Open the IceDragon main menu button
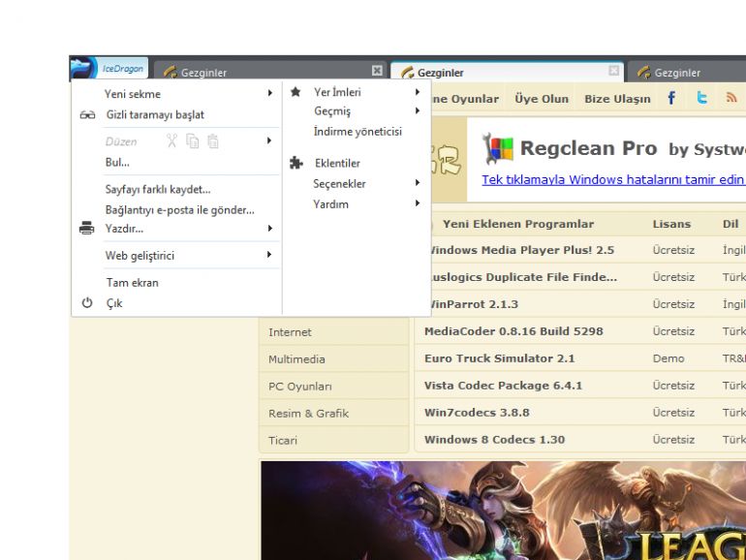 (109, 68)
